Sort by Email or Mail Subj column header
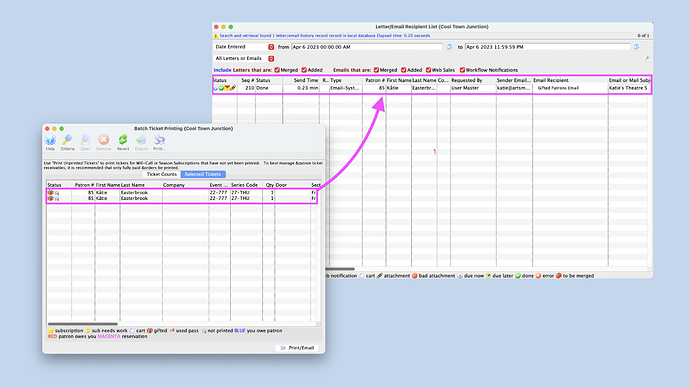This screenshot has height=388, width=690. click(629, 81)
